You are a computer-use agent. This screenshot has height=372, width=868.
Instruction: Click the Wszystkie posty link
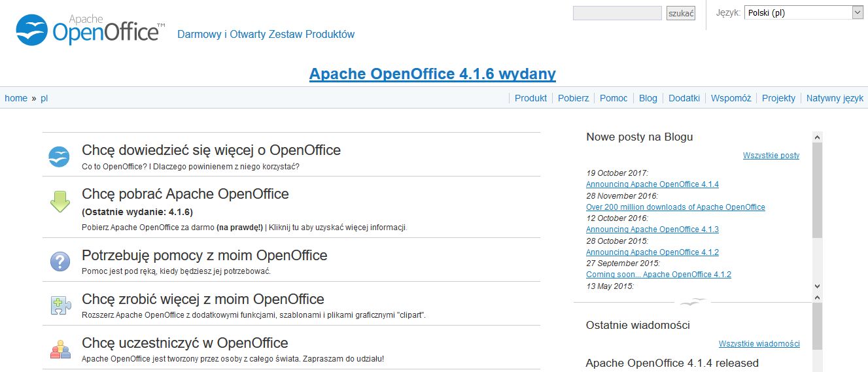point(771,156)
